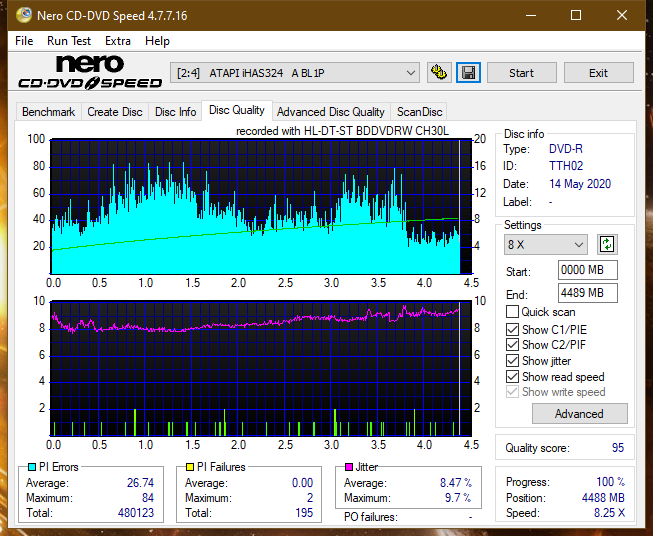The image size is (653, 536).
Task: Click the Start MB input field
Action: click(587, 270)
